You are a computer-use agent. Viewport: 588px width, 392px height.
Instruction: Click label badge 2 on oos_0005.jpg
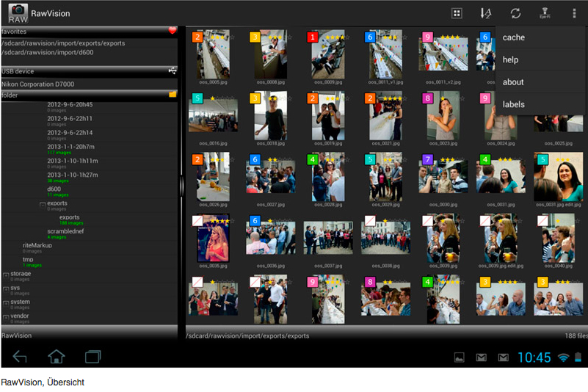[x=197, y=37]
